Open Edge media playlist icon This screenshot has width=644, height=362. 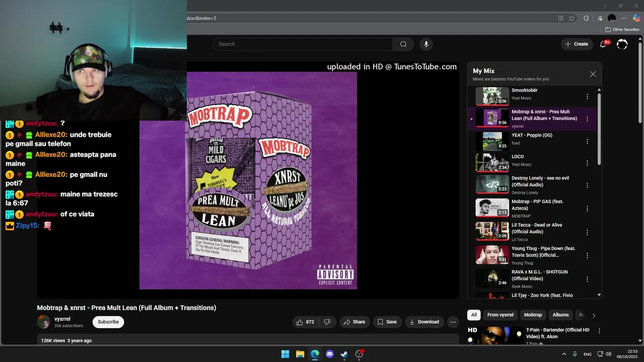click(x=599, y=18)
